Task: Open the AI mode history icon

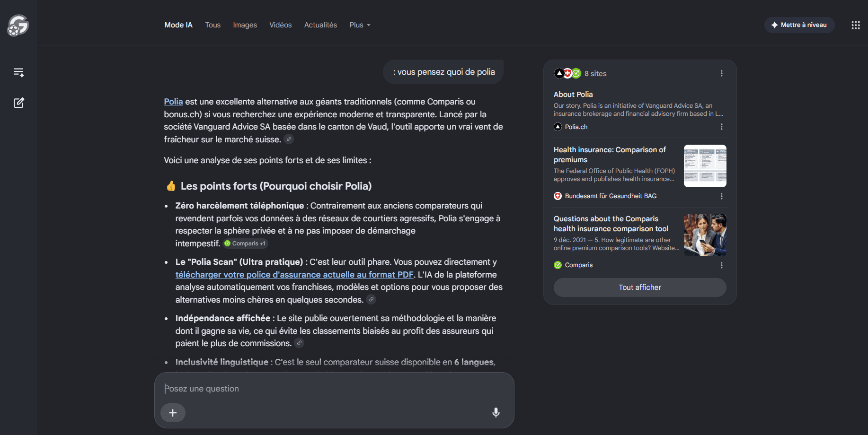Action: click(x=18, y=72)
